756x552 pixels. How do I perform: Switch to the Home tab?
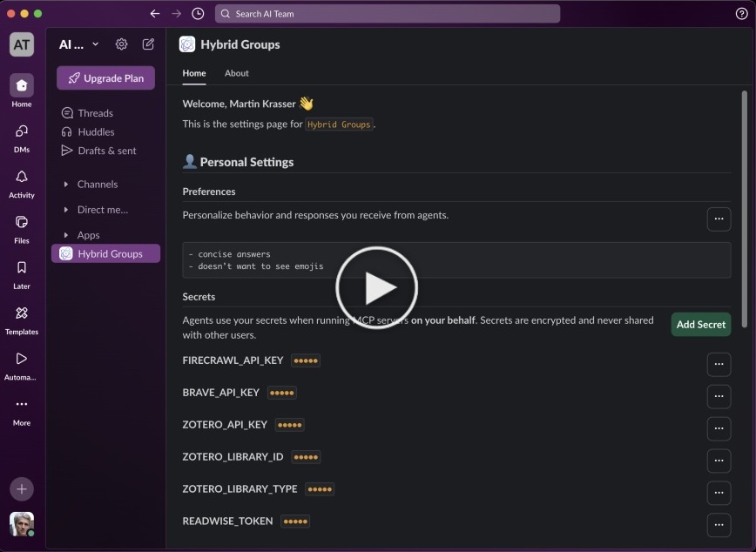point(194,73)
